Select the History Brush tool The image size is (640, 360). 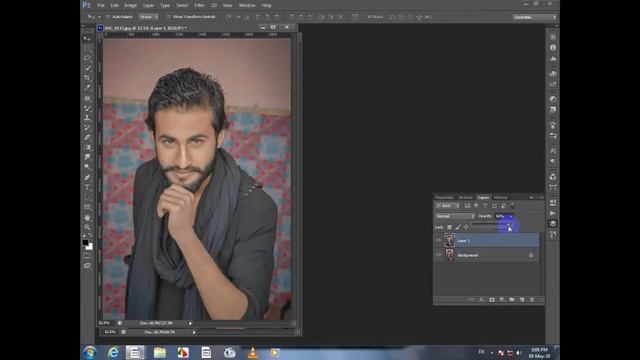87,128
